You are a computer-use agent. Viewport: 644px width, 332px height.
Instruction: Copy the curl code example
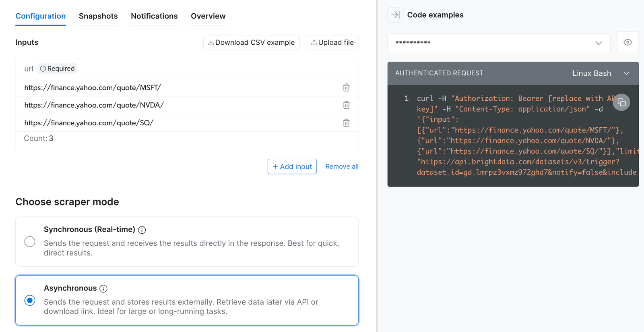coord(621,103)
